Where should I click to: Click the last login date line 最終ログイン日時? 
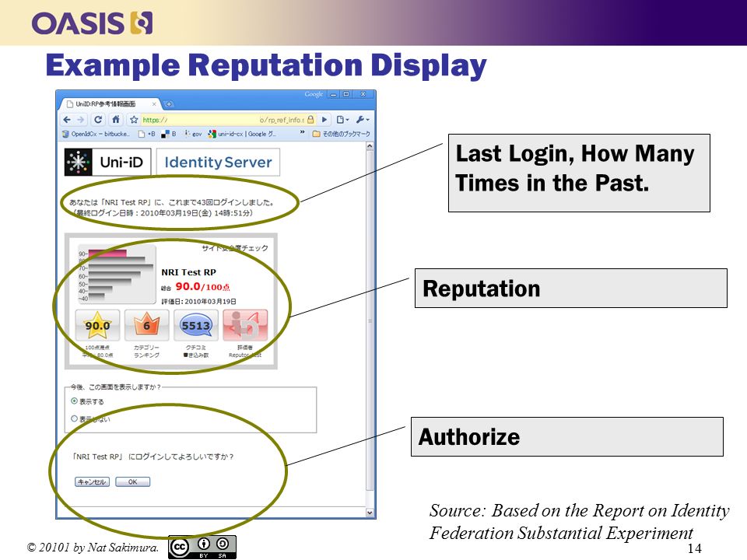point(163,213)
